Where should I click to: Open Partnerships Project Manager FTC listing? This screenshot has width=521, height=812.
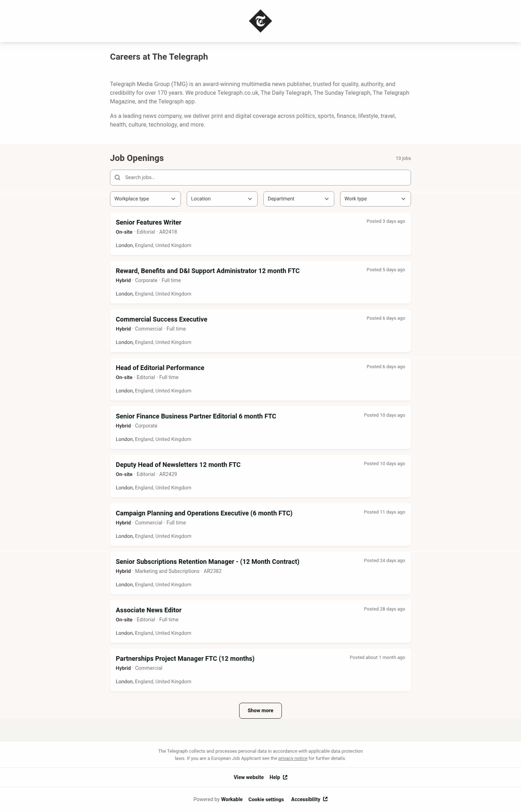[x=260, y=670]
